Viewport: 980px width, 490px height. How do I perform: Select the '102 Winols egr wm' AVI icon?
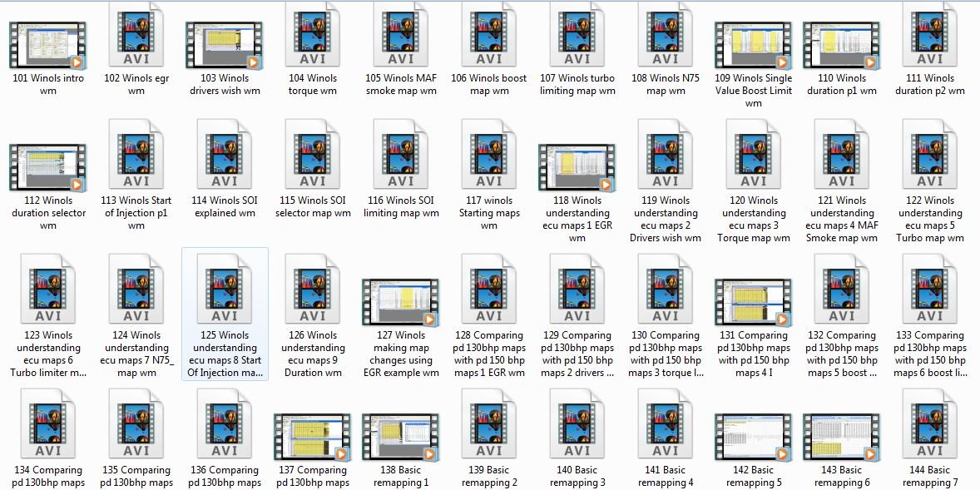tap(136, 34)
